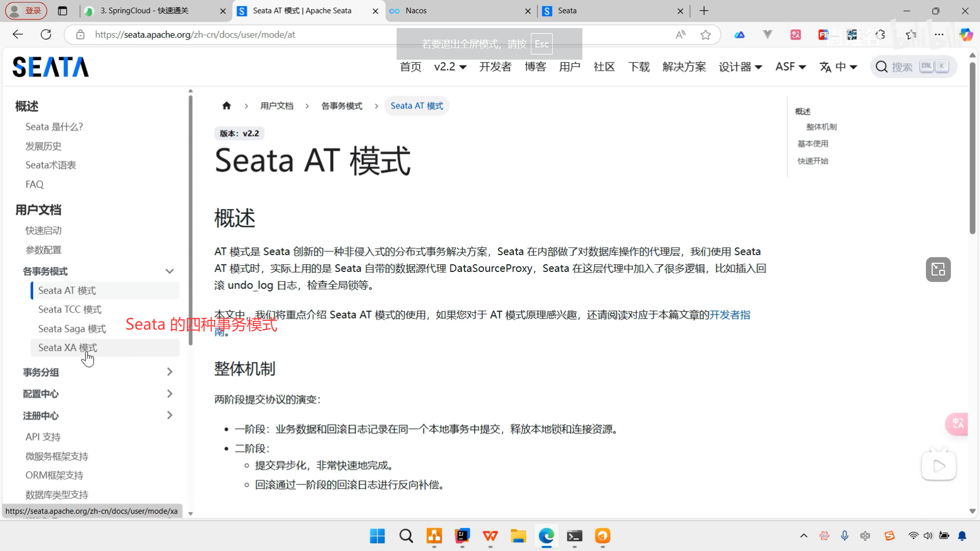The height and width of the screenshot is (551, 980).
Task: Click the Windows Start button
Action: 377,536
